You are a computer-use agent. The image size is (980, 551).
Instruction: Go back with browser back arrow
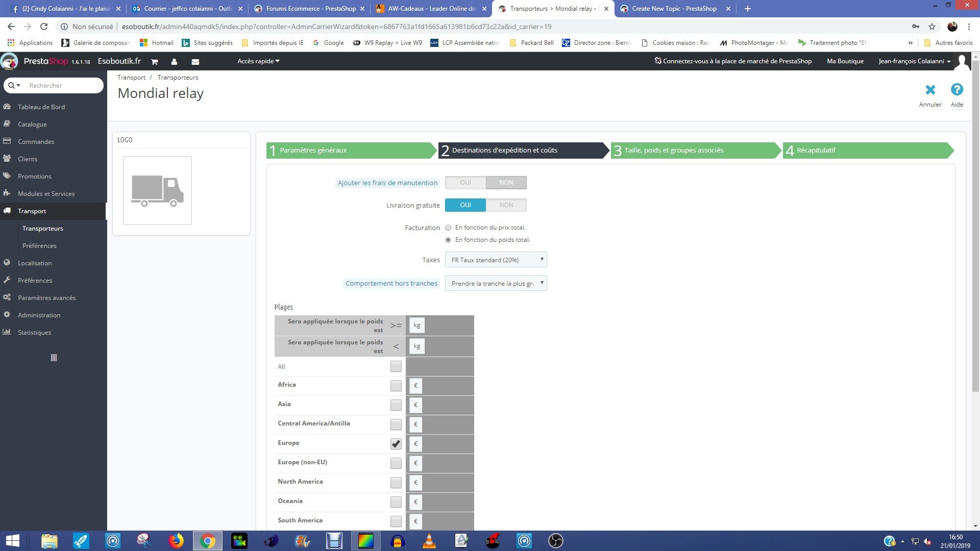coord(11,27)
